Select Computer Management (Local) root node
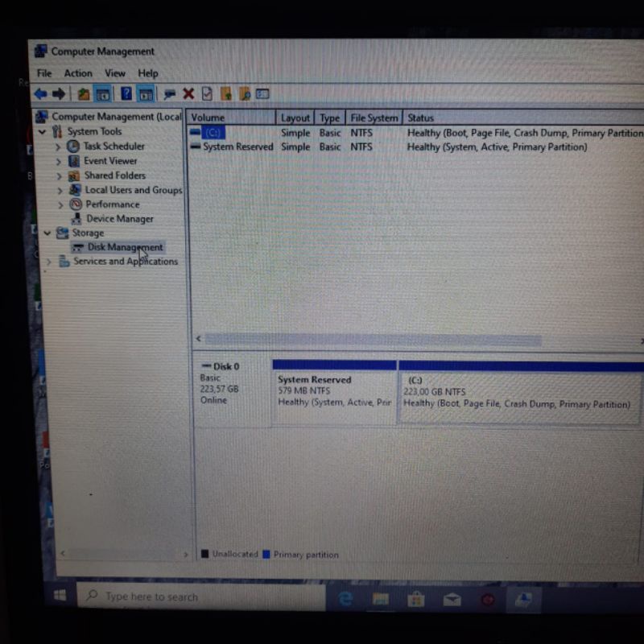Screen dimensions: 644x644 tap(117, 117)
